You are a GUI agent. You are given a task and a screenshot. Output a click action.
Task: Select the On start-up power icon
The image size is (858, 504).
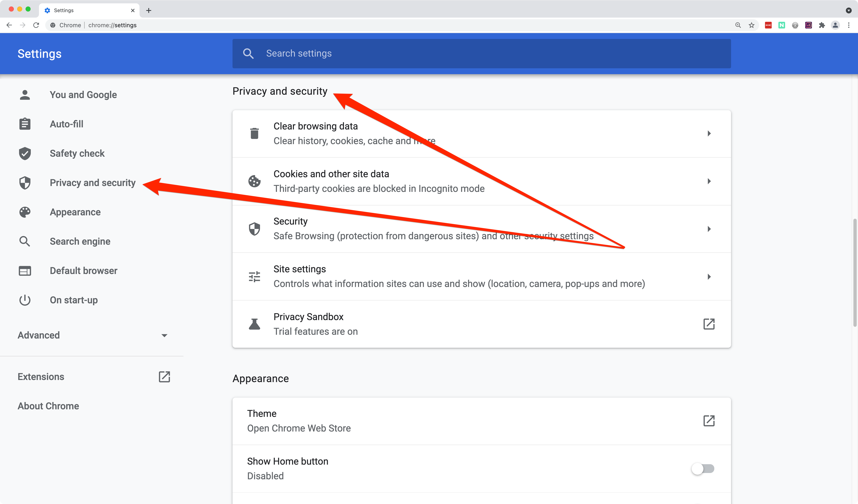coord(25,300)
